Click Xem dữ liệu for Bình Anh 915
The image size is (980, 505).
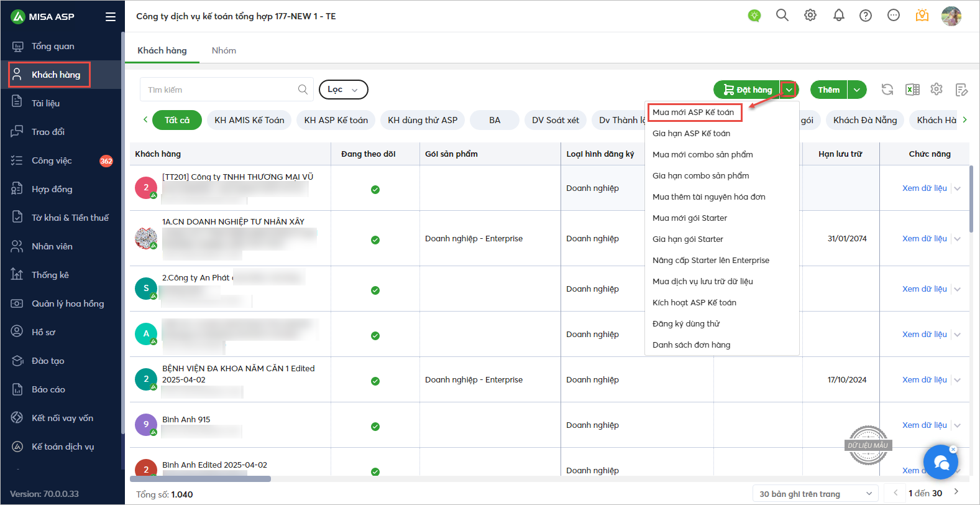pos(925,425)
